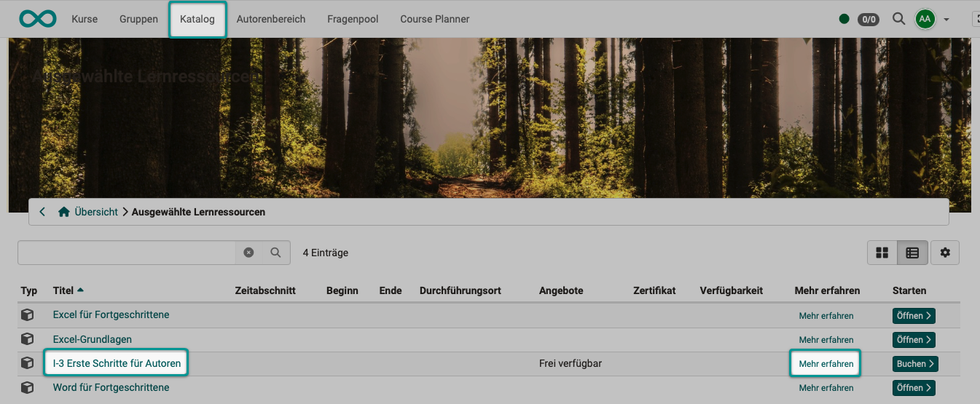Focus the catalog search input field
This screenshot has width=980, height=404.
tap(127, 253)
